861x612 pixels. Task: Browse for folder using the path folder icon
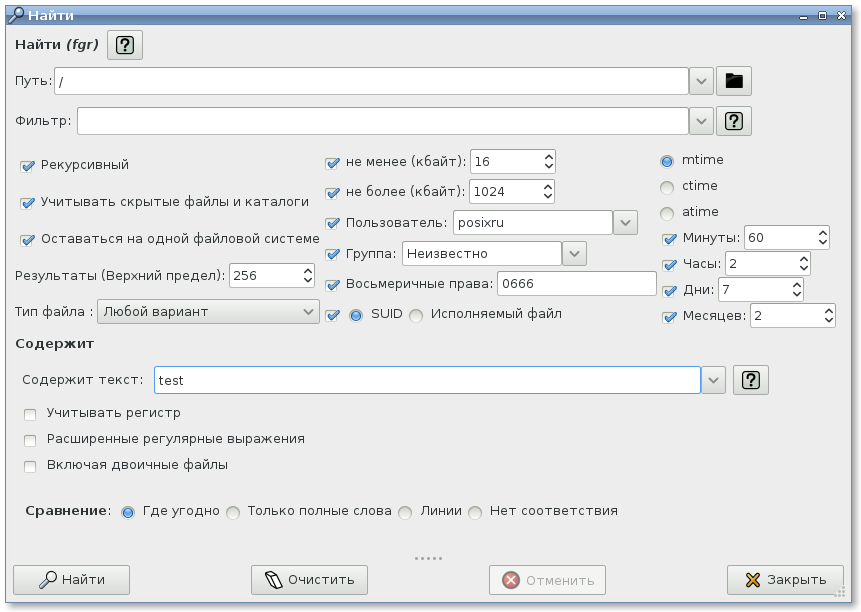tap(734, 81)
